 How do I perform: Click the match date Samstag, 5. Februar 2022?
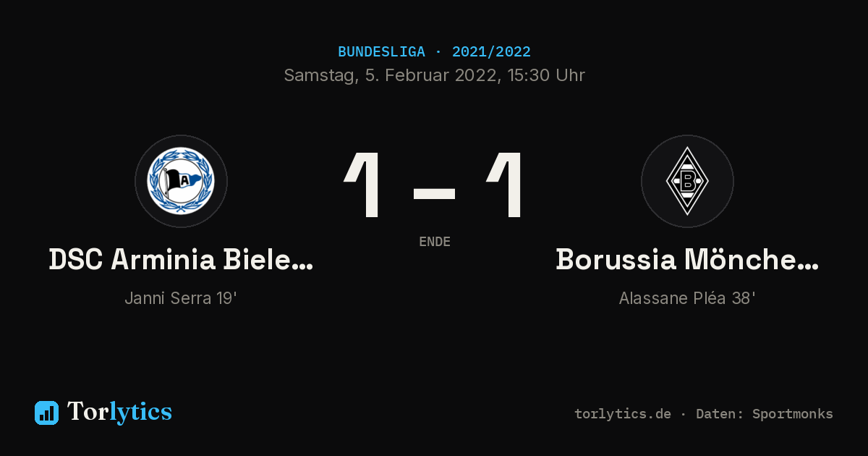pyautogui.click(x=390, y=75)
